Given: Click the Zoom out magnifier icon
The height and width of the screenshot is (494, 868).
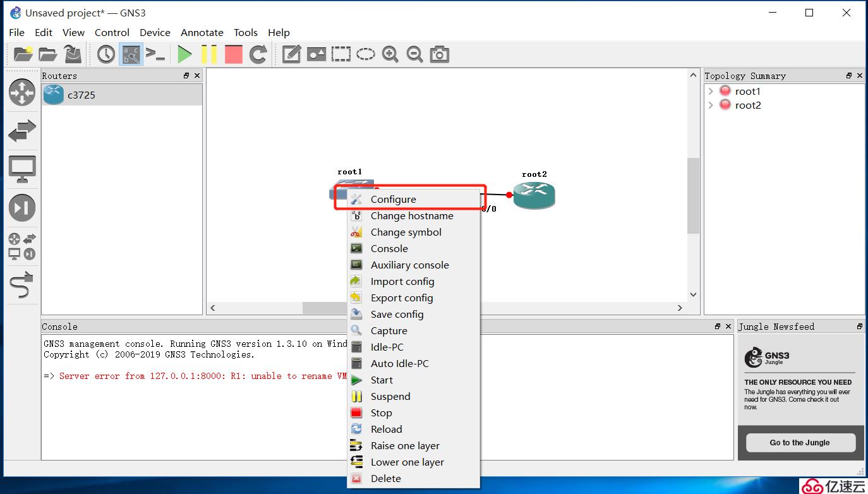Looking at the screenshot, I should (414, 54).
